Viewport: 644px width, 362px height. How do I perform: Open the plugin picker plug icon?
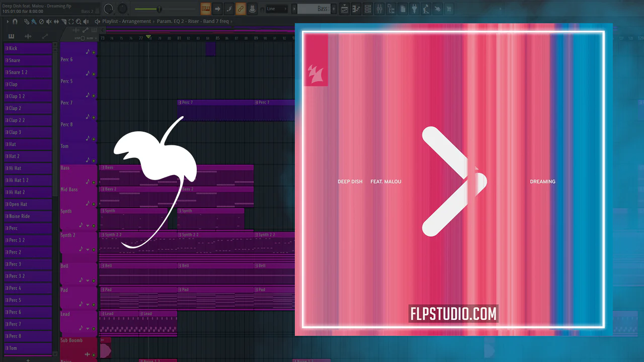pos(415,9)
